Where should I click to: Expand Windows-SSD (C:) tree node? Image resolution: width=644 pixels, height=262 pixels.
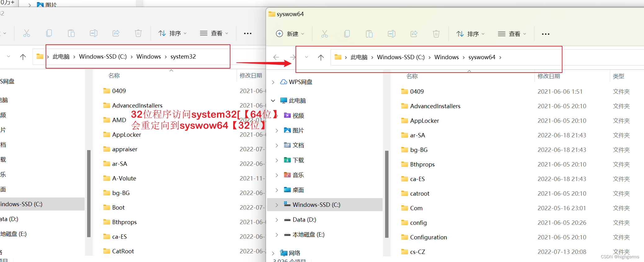(277, 205)
